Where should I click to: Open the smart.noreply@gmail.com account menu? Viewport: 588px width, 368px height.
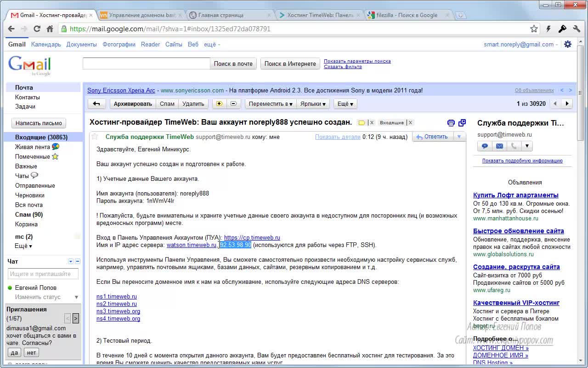(x=521, y=45)
